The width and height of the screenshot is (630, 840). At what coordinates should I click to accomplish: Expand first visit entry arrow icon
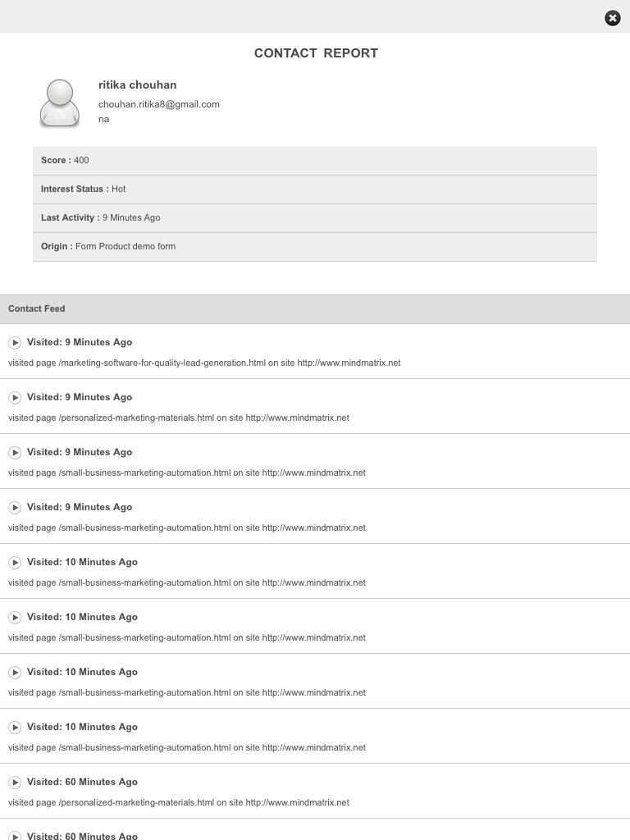(15, 342)
